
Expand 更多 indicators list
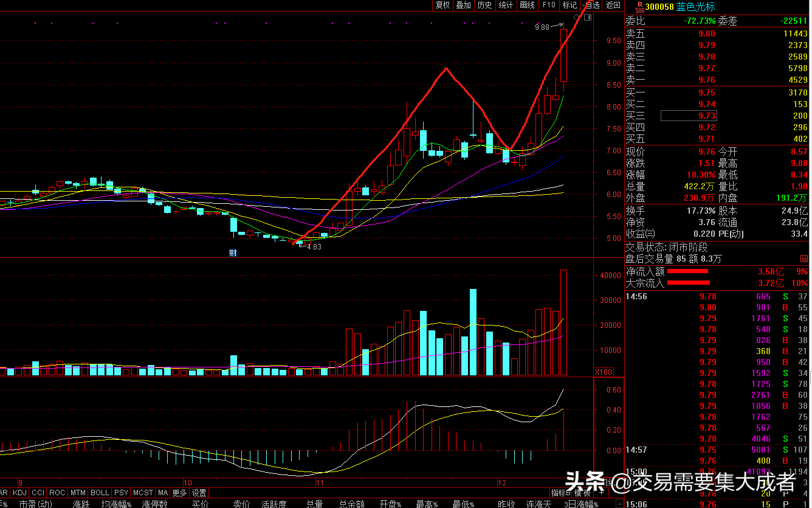point(179,493)
